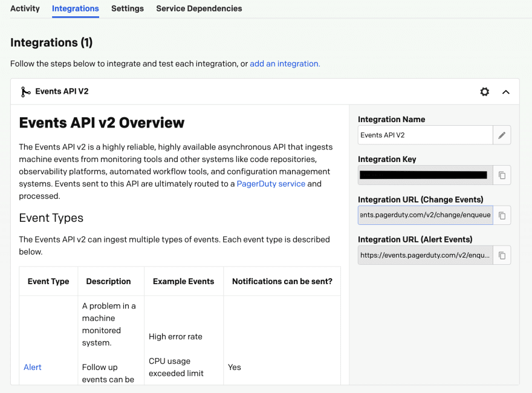This screenshot has height=393, width=532.
Task: View the Service Dependencies tab
Action: pos(199,8)
